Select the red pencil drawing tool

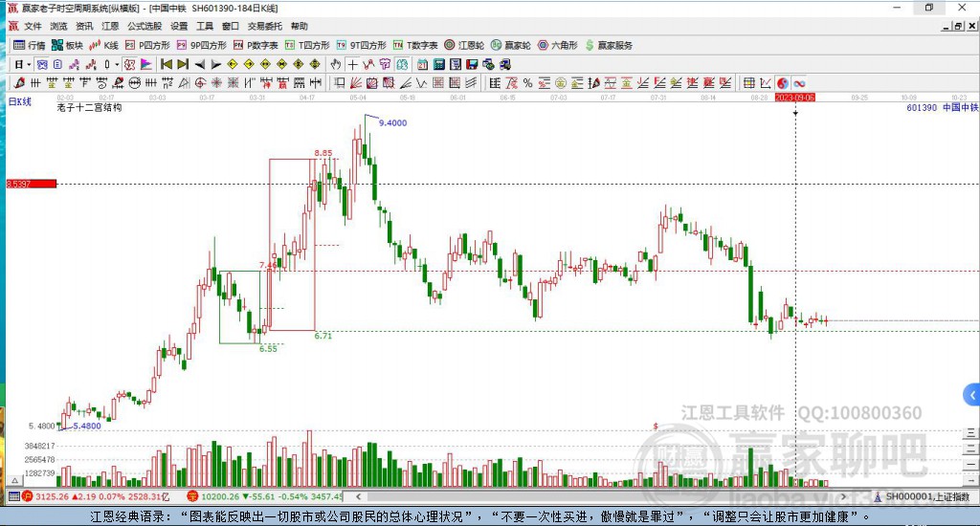tap(19, 82)
